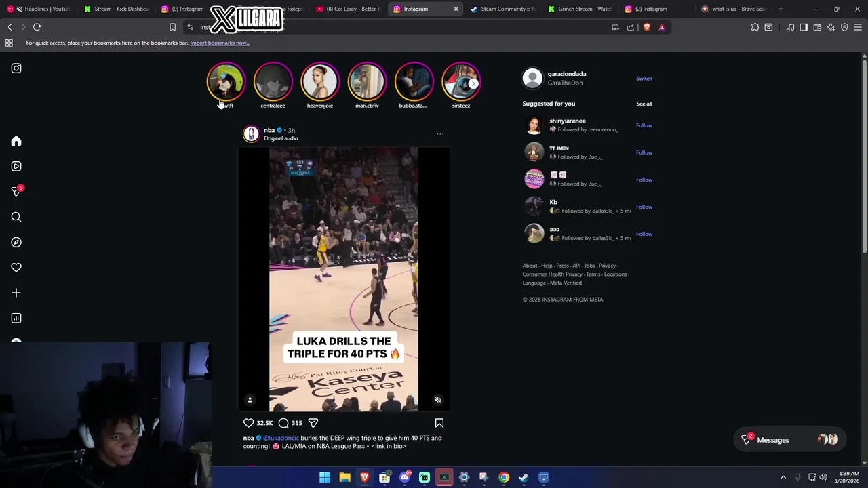View centralcee's story

point(273,82)
